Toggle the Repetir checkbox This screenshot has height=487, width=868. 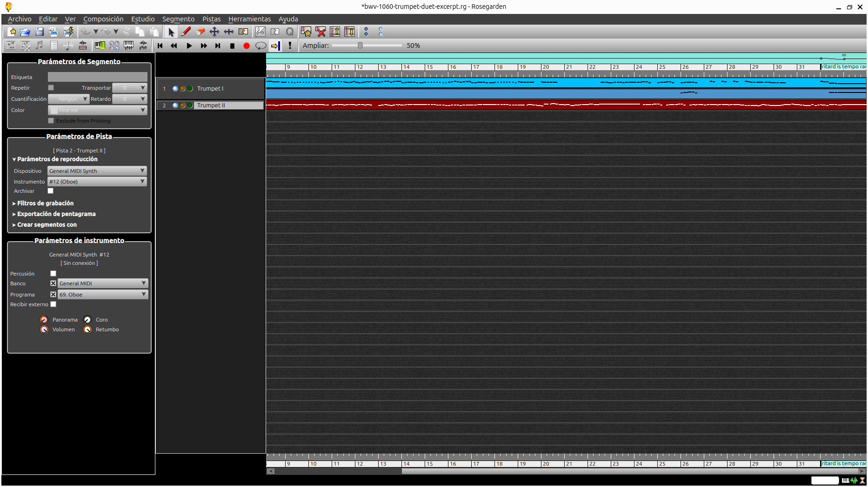tap(51, 88)
